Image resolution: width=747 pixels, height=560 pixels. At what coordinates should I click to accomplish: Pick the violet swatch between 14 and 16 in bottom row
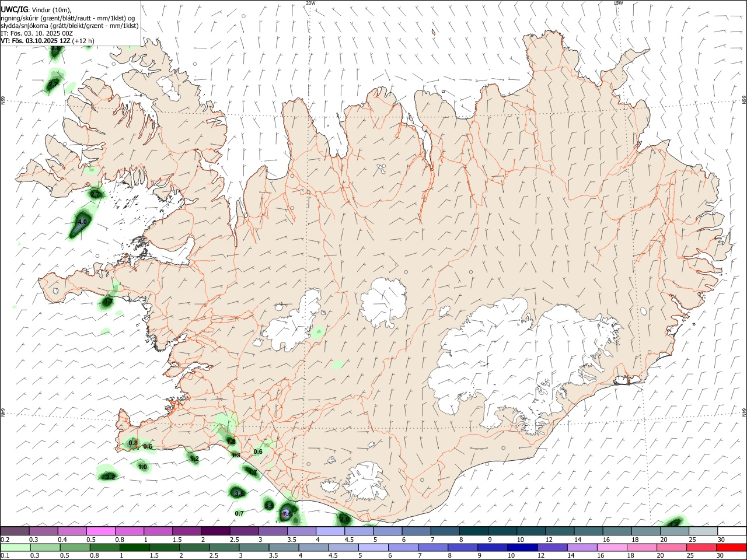[x=582, y=547]
